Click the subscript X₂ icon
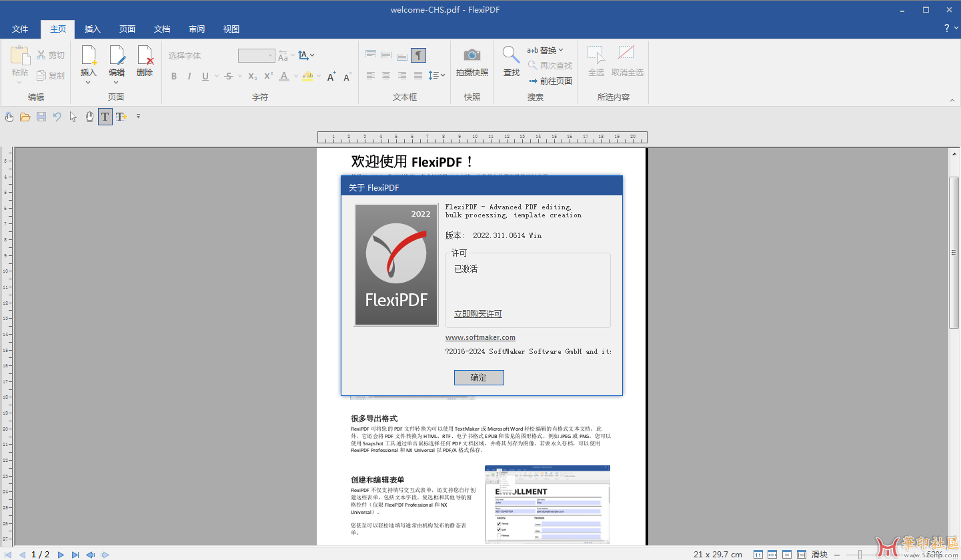961x560 pixels. [x=253, y=76]
